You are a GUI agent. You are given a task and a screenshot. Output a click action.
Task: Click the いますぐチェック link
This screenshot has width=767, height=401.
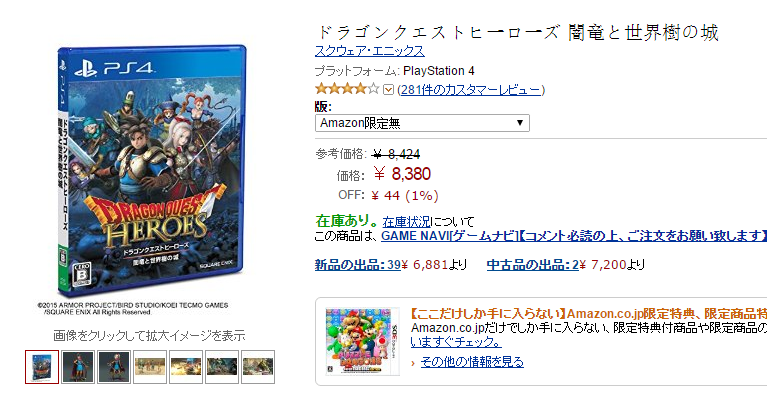coord(456,341)
